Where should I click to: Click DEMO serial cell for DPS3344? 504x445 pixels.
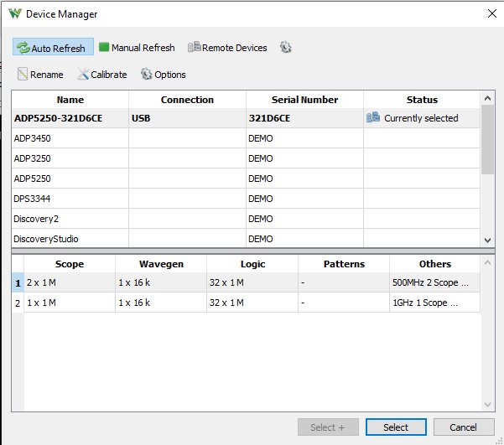point(304,199)
